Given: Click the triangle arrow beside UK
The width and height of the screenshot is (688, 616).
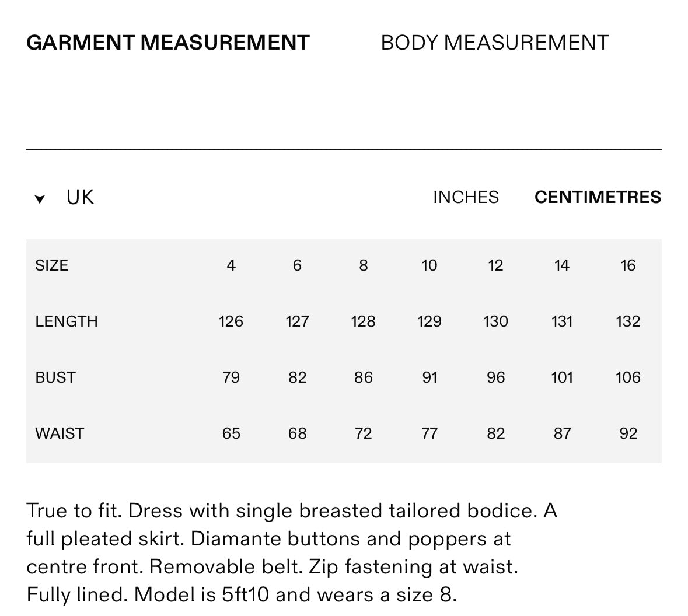Looking at the screenshot, I should pos(40,199).
